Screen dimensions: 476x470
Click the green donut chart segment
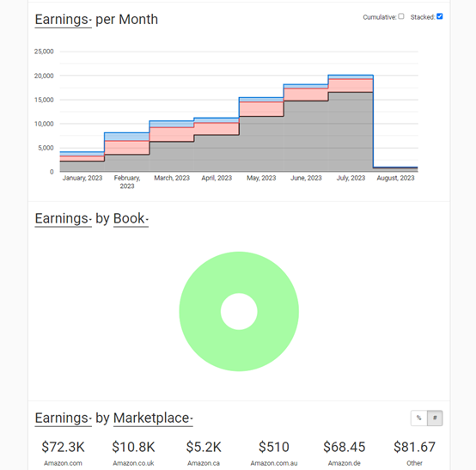[x=239, y=349]
